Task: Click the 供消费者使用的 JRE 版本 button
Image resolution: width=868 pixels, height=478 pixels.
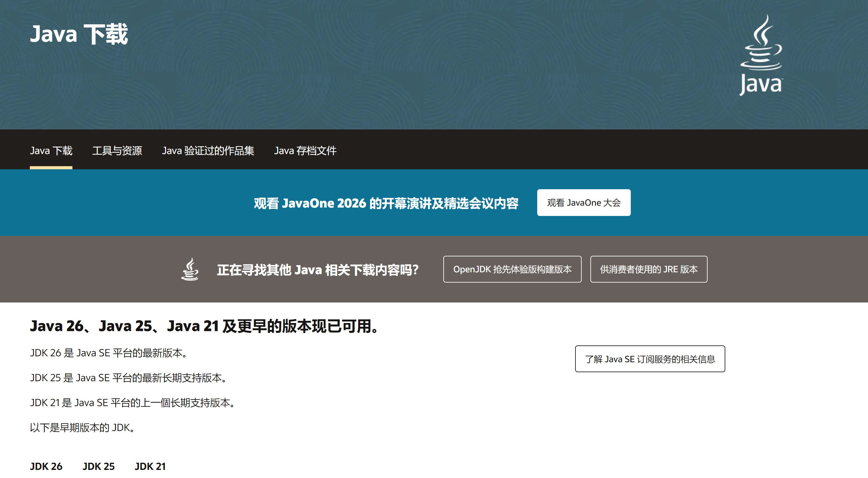Action: (649, 269)
